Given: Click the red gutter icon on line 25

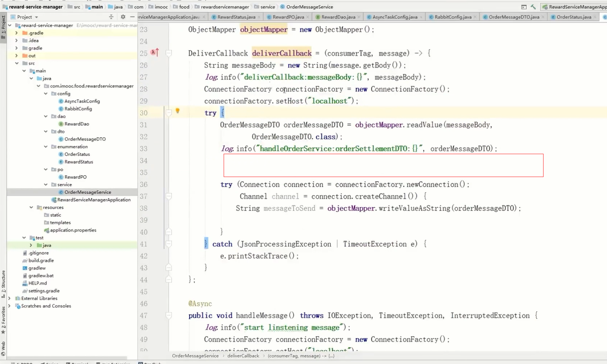Looking at the screenshot, I should (155, 53).
